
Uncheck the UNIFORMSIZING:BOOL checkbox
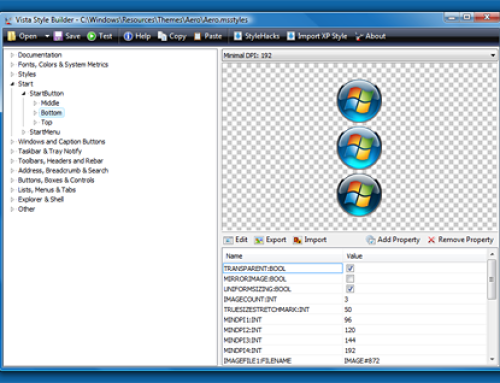(350, 289)
